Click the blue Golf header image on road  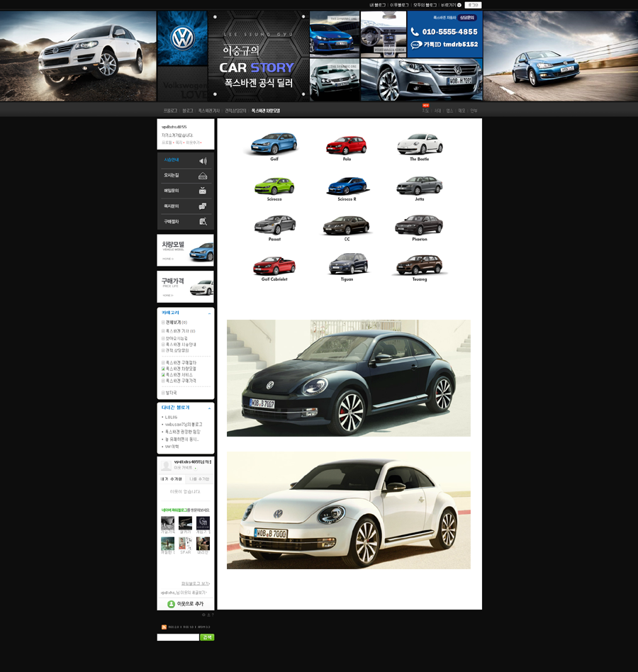click(x=561, y=56)
